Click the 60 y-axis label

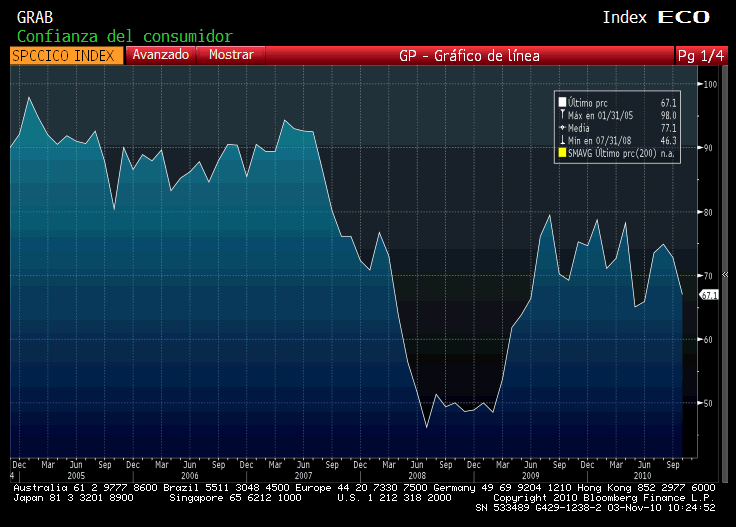[708, 339]
